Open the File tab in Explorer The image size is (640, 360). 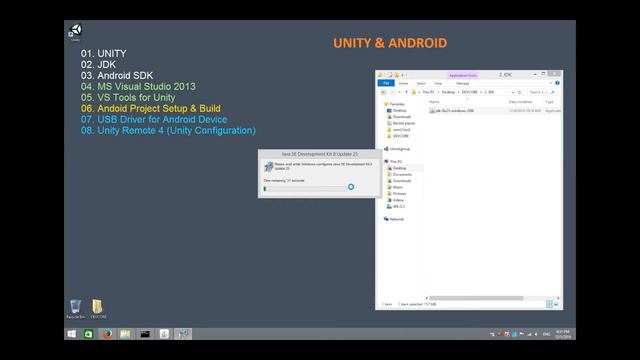(386, 83)
